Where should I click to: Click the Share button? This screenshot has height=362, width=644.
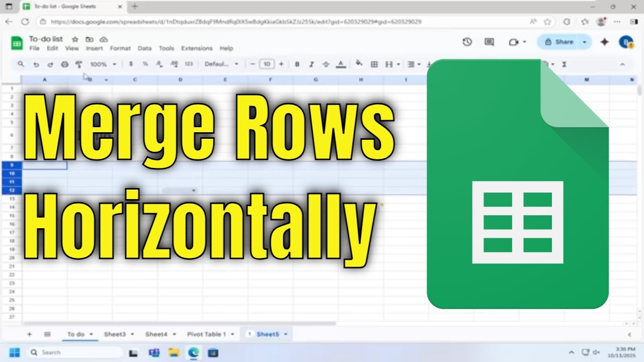pyautogui.click(x=558, y=42)
